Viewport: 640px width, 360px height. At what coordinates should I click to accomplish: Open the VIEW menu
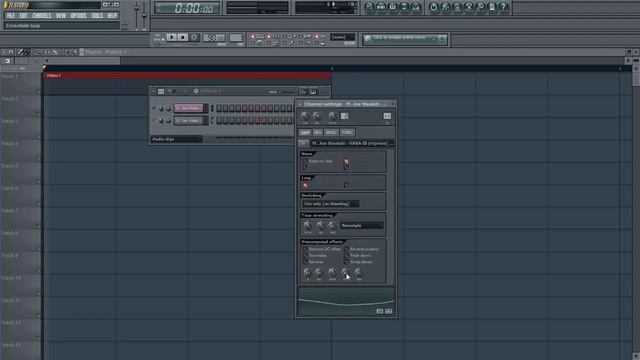pos(60,16)
